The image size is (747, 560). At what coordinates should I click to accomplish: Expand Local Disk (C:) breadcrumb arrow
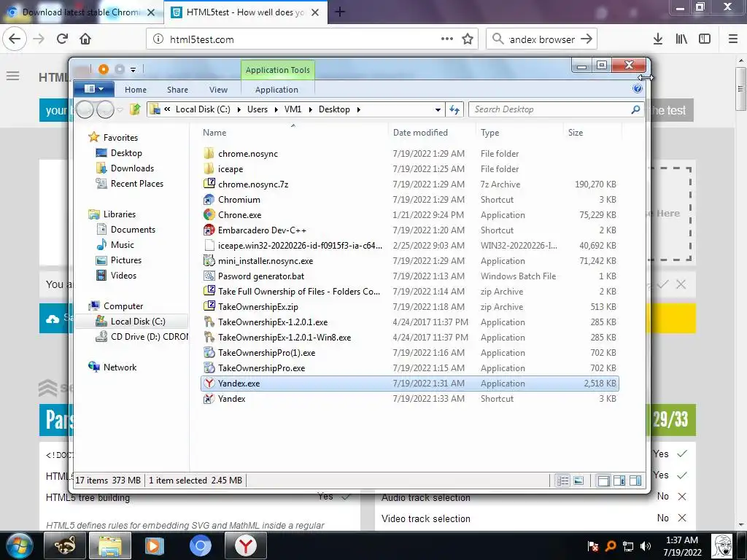tap(239, 109)
